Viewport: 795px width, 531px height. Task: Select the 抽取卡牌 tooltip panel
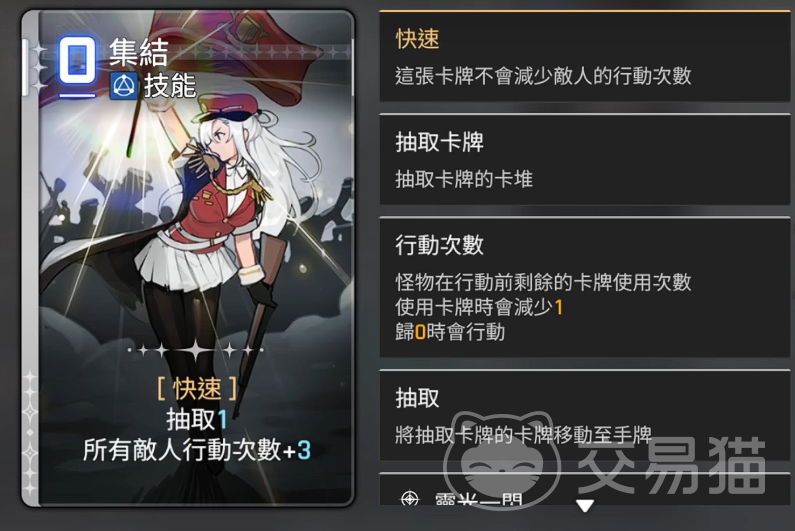pyautogui.click(x=585, y=159)
